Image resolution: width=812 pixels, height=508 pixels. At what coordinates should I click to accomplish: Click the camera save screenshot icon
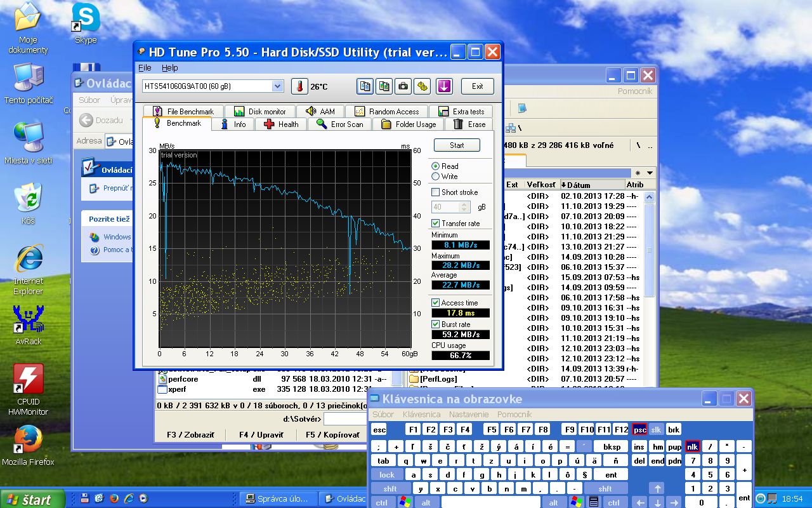403,86
